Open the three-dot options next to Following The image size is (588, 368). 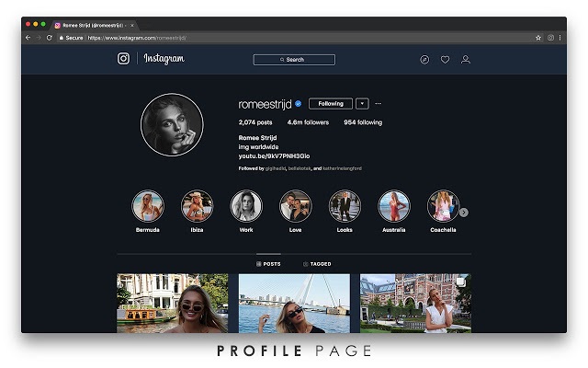click(378, 104)
